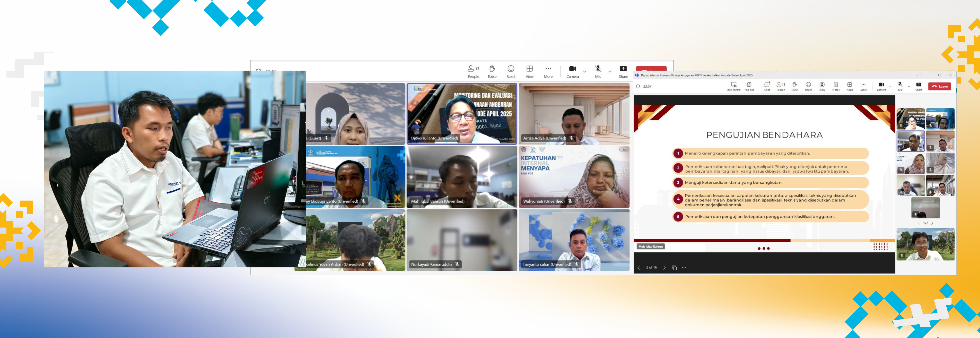
Task: Open More options in the gallery-view meeting window
Action: 548,72
